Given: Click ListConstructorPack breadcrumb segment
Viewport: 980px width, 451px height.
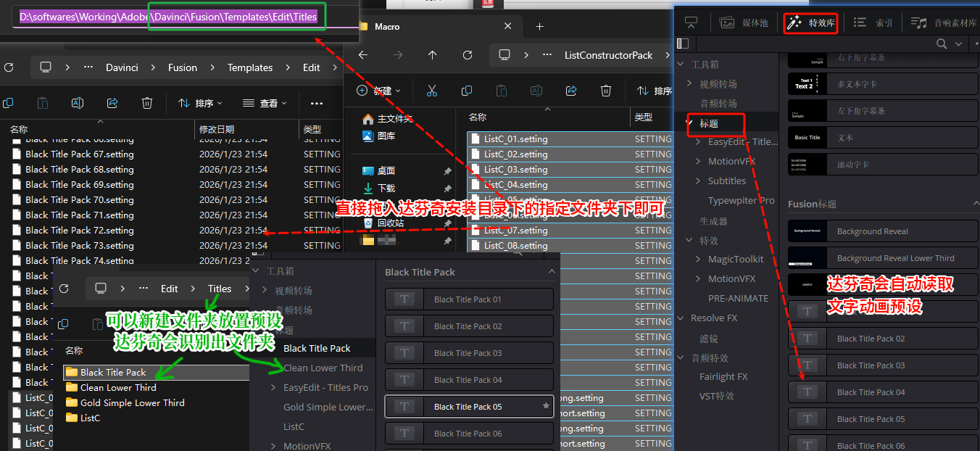Looking at the screenshot, I should point(609,55).
